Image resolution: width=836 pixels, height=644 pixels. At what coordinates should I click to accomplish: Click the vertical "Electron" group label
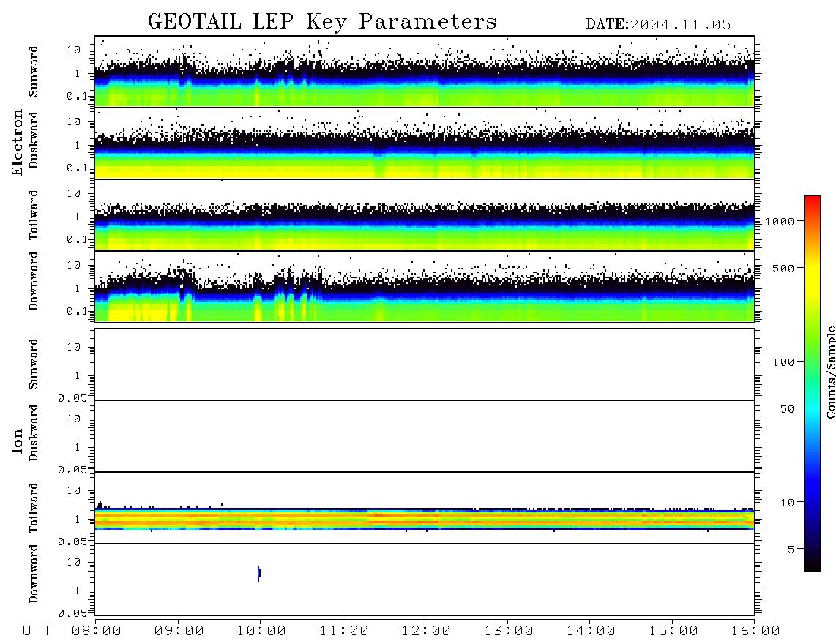(x=18, y=142)
